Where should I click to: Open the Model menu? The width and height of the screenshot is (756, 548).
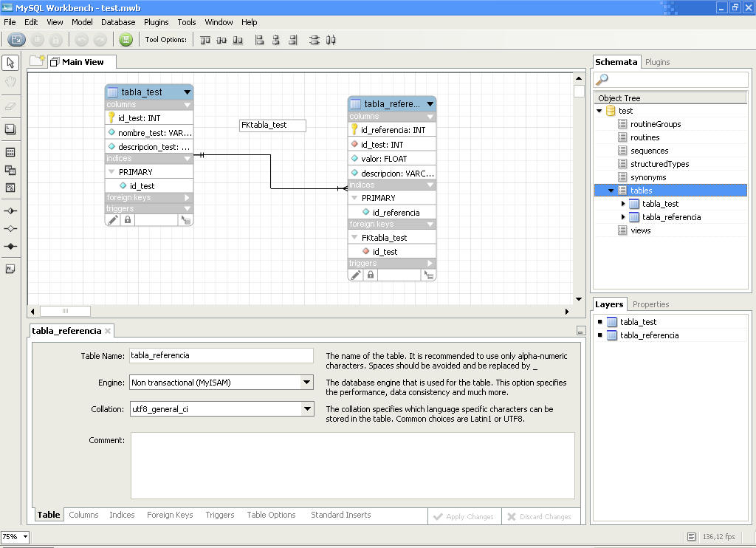82,22
